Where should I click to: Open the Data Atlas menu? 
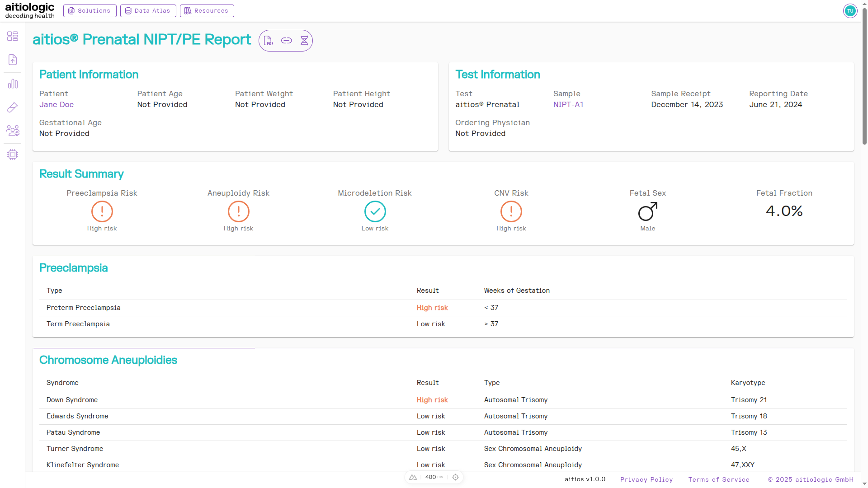[148, 11]
